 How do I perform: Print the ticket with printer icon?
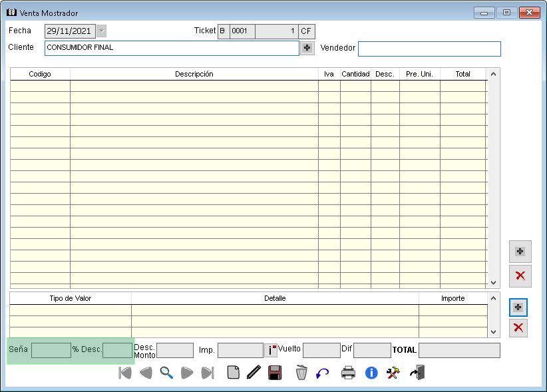pyautogui.click(x=349, y=373)
